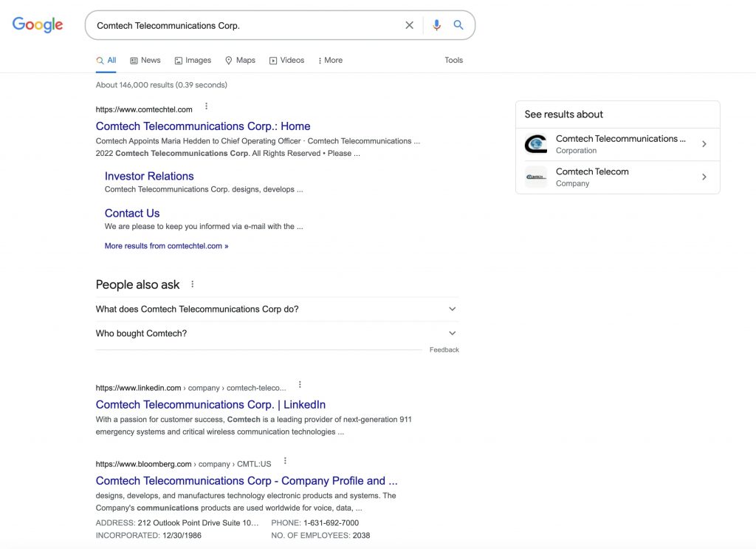Open options menu for the LinkedIn result
The height and width of the screenshot is (549, 756).
(x=300, y=385)
